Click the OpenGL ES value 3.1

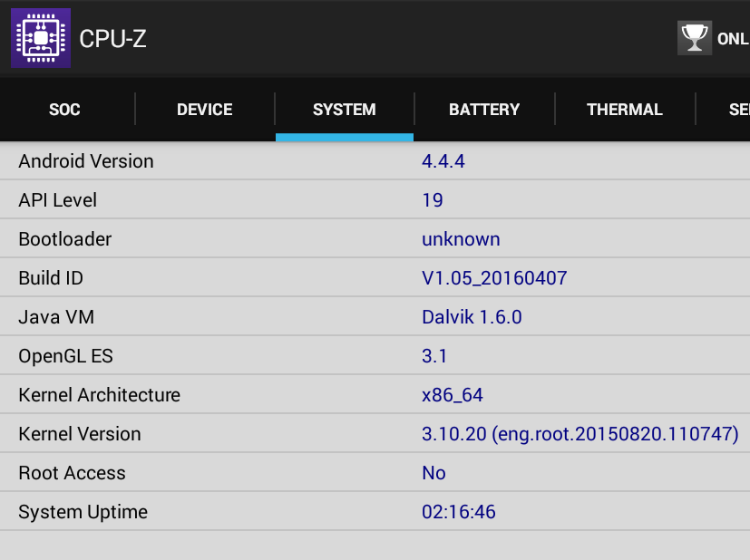coord(434,356)
